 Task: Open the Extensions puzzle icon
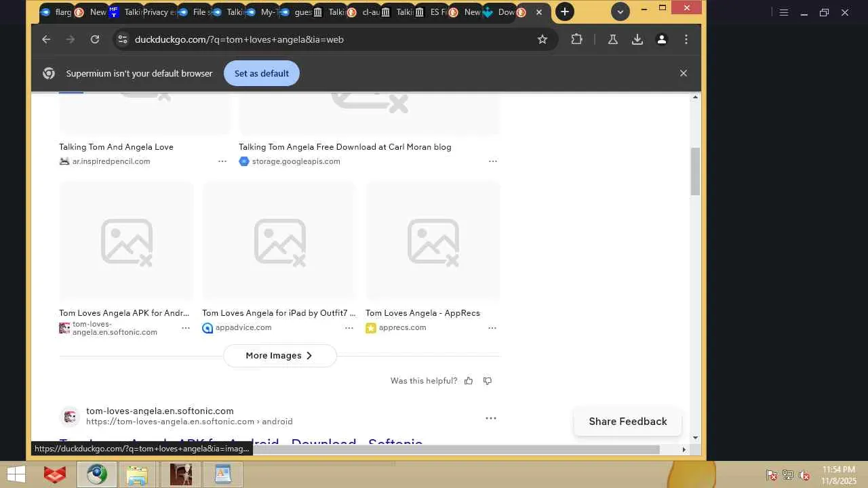[x=576, y=39]
